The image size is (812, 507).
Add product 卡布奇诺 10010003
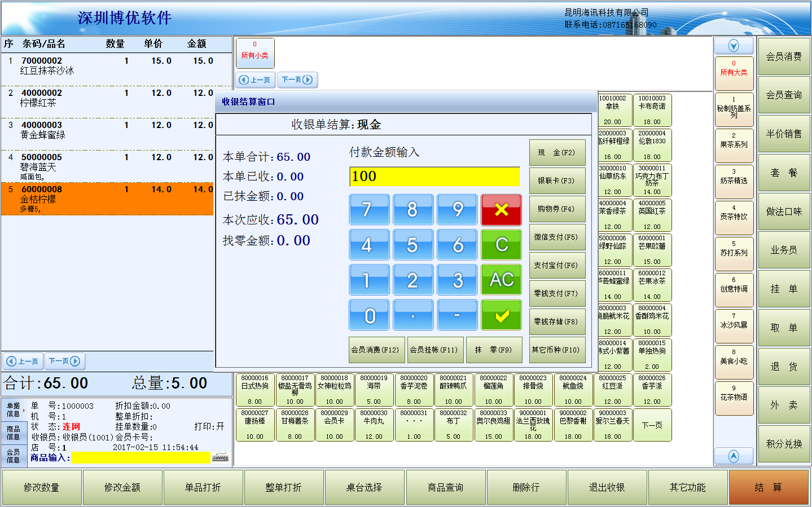pos(652,111)
